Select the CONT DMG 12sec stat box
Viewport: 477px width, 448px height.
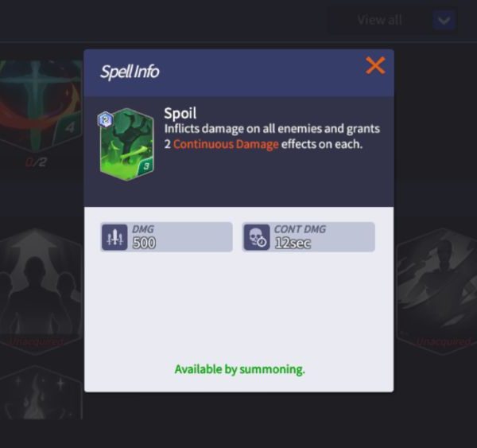click(308, 237)
